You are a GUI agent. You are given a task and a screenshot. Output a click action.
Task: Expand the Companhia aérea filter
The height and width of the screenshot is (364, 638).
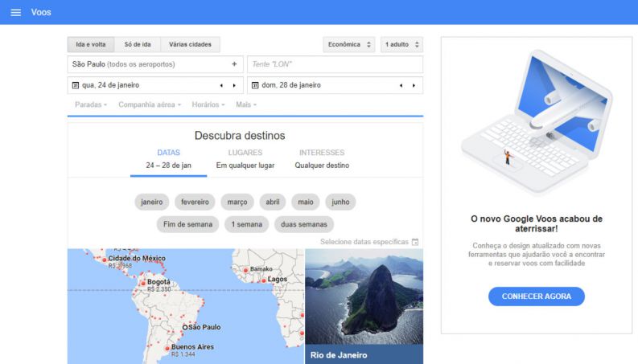150,104
